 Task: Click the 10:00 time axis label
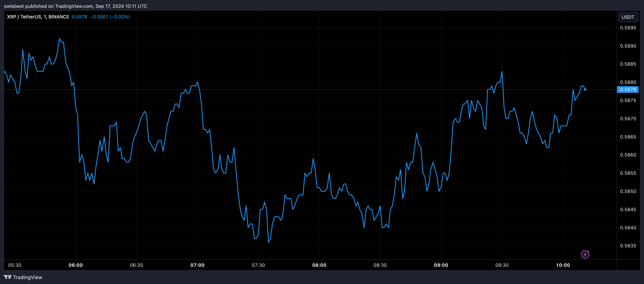[563, 265]
